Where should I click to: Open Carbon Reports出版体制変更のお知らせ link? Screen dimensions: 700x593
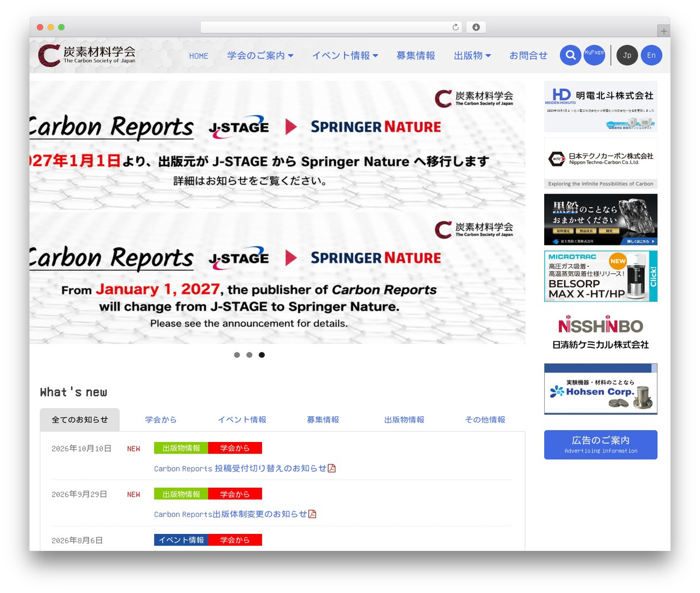pyautogui.click(x=231, y=514)
